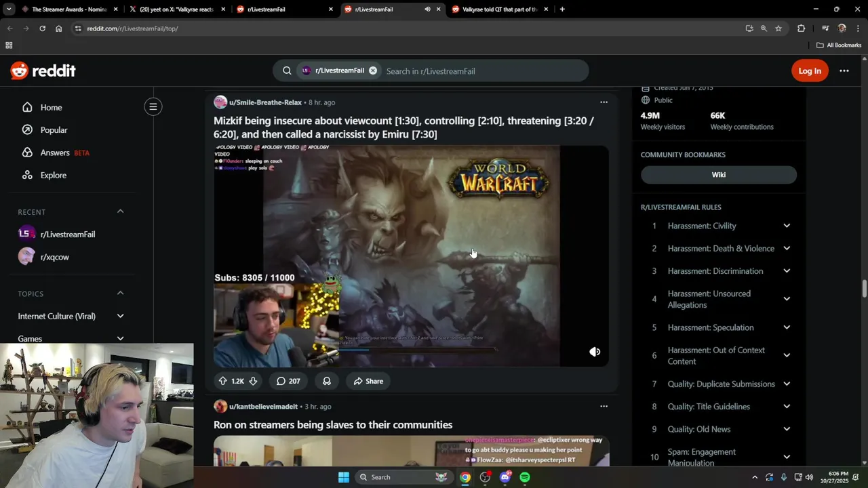
Task: Open overflow menu for kantbelieveimadeit post
Action: pos(604,406)
